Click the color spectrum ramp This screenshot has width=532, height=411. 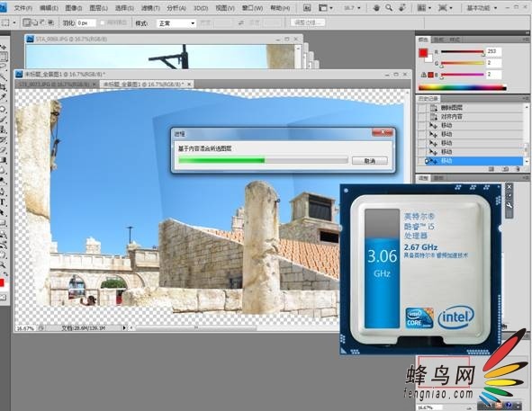pos(463,88)
